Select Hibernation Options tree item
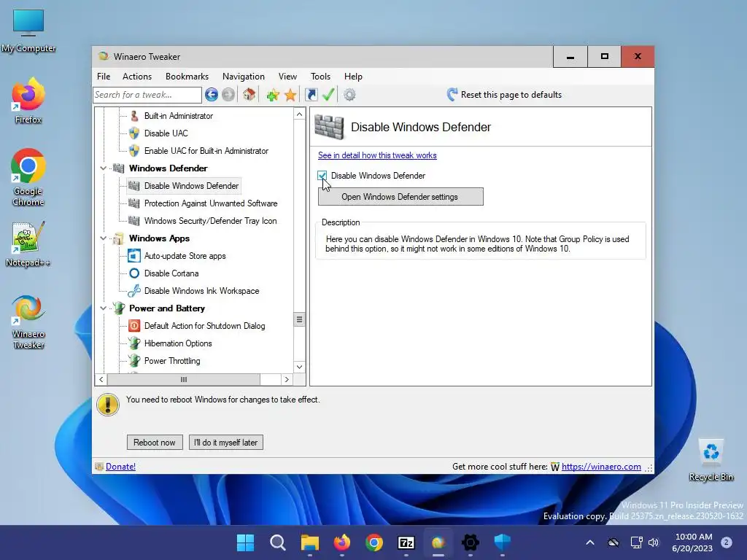The image size is (747, 560). coord(178,343)
